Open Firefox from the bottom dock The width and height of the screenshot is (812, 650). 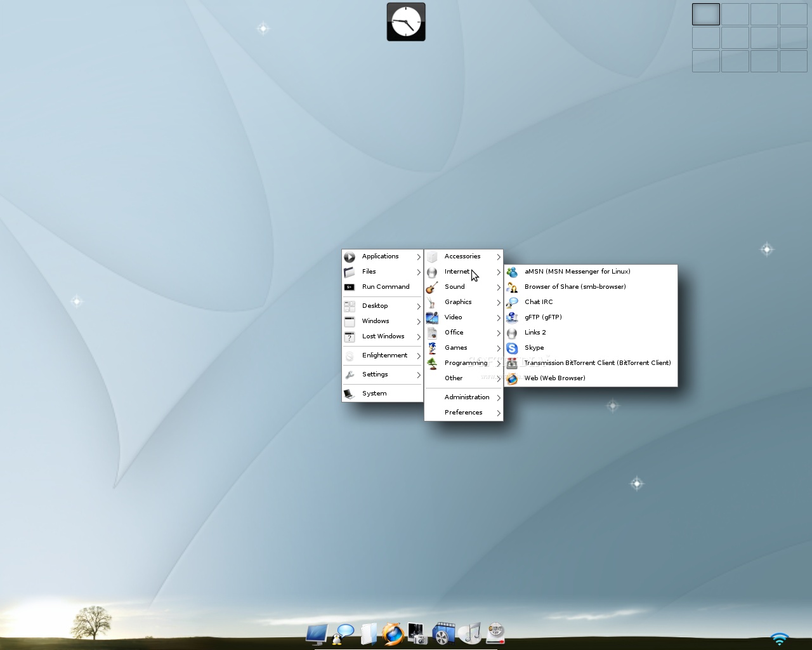(393, 633)
